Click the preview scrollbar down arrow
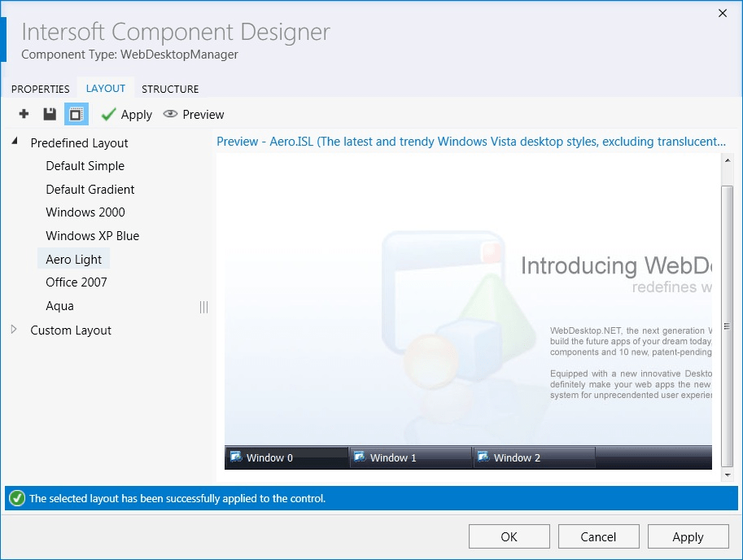The width and height of the screenshot is (743, 560). [x=728, y=474]
